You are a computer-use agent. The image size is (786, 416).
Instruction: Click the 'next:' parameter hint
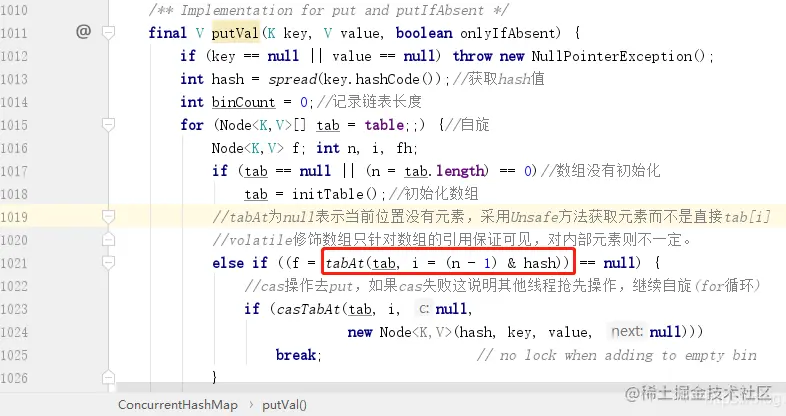(x=627, y=331)
